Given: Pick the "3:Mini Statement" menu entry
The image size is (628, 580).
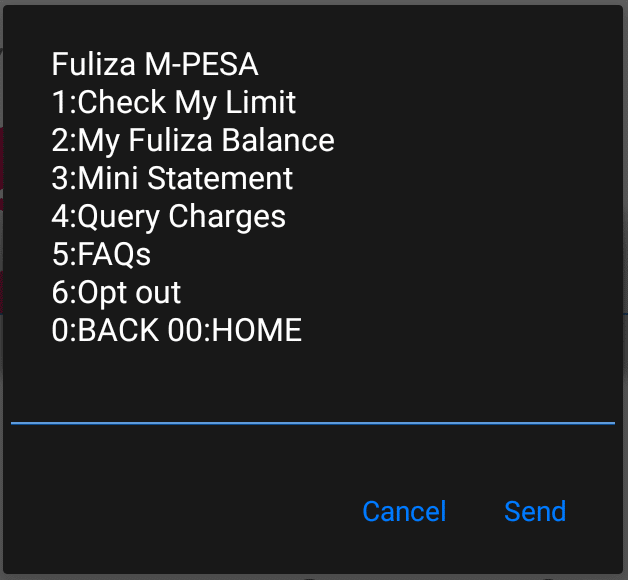Looking at the screenshot, I should pos(172,178).
